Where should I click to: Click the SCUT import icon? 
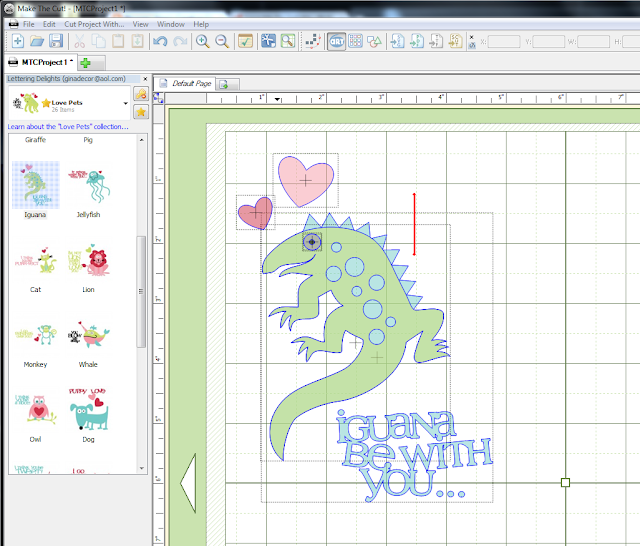pyautogui.click(x=455, y=41)
